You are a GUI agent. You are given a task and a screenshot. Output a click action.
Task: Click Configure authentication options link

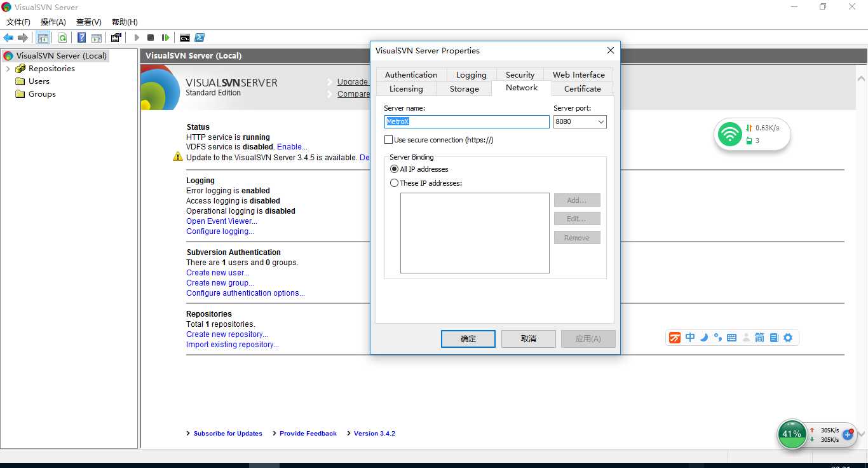245,293
